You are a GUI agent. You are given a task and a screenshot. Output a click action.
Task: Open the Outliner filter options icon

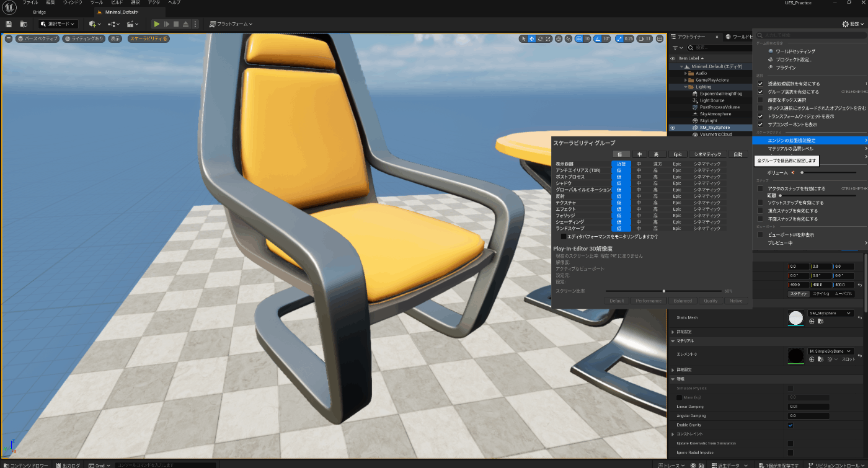(677, 48)
